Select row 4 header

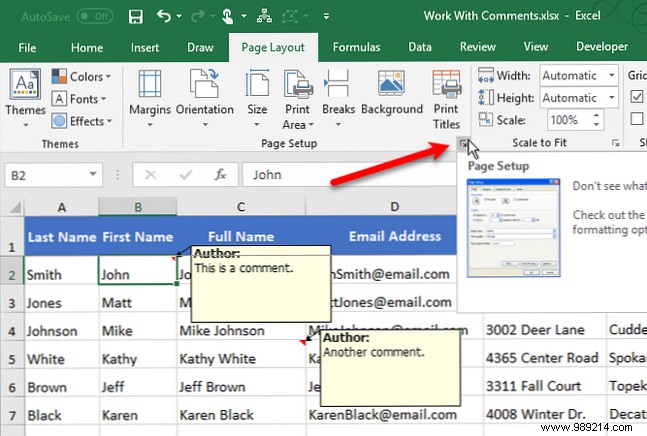coord(12,331)
